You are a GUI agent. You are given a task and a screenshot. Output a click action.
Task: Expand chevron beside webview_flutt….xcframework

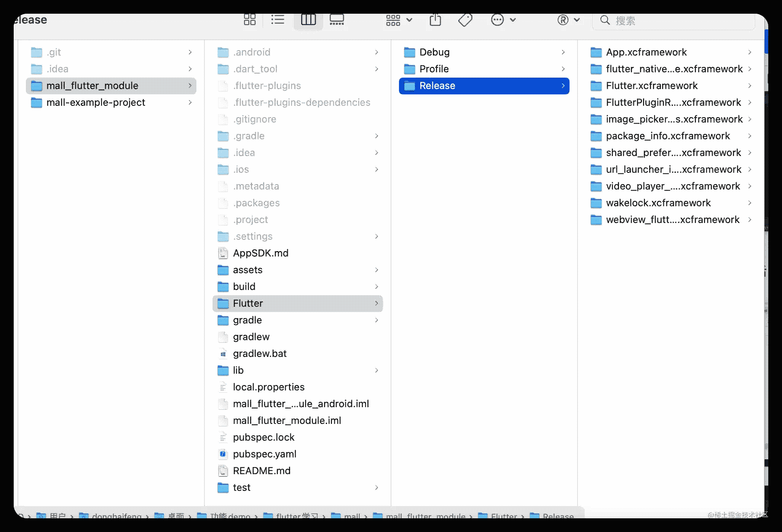pyautogui.click(x=750, y=220)
